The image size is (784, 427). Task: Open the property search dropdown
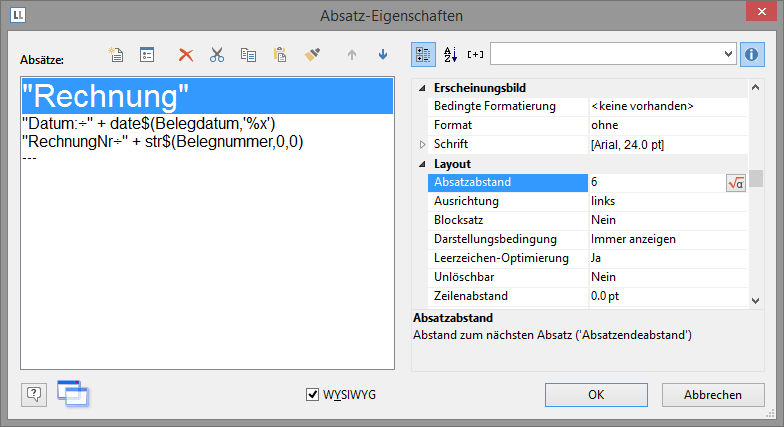click(x=728, y=53)
